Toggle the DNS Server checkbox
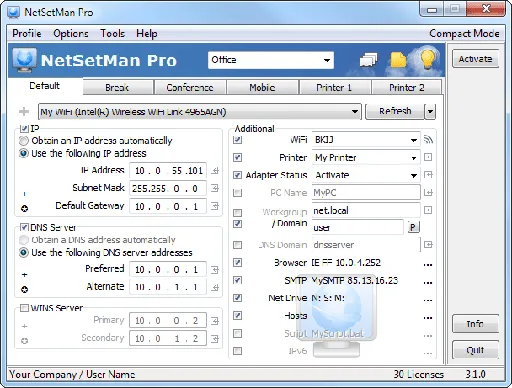The width and height of the screenshot is (512, 388). (24, 227)
